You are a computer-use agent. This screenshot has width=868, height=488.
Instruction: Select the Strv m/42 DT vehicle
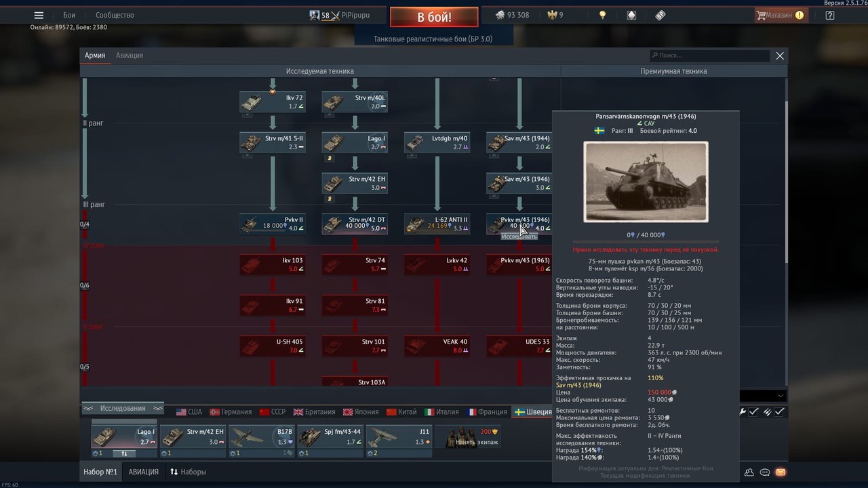(355, 224)
